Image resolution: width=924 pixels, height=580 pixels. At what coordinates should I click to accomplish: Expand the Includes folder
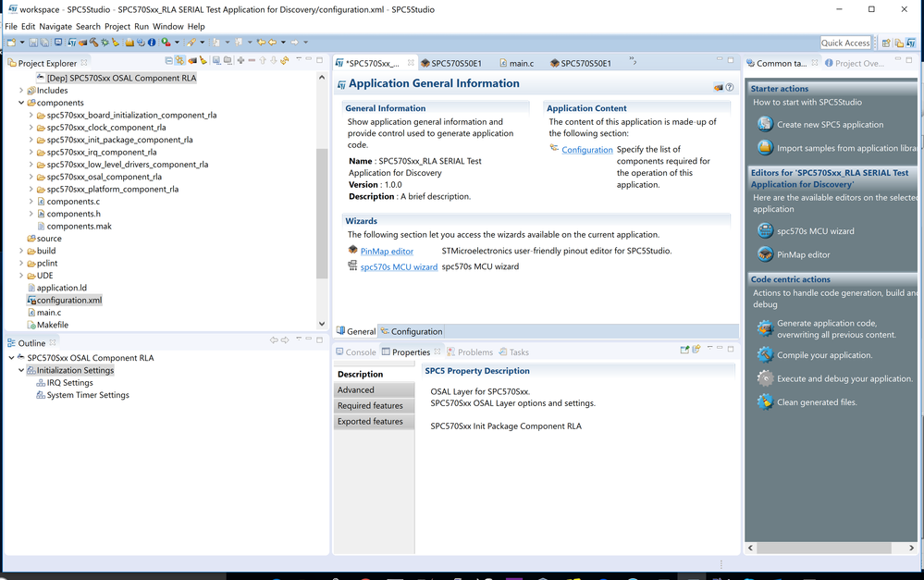(22, 90)
